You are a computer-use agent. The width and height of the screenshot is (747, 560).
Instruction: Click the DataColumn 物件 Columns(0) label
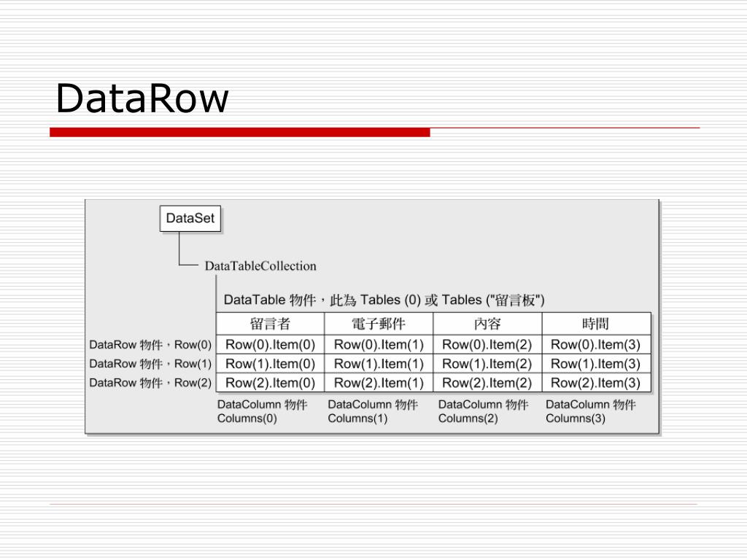263,411
